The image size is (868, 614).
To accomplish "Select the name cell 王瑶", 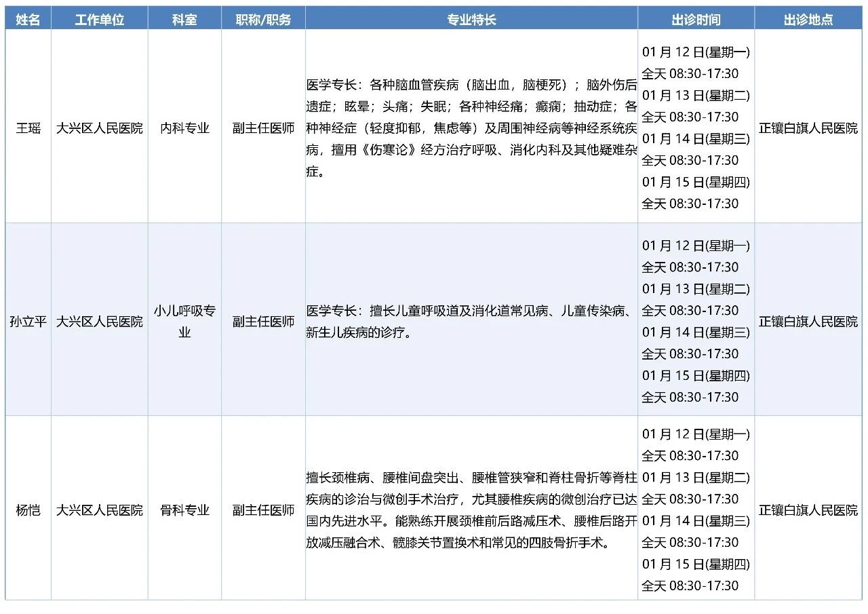I will [x=28, y=128].
